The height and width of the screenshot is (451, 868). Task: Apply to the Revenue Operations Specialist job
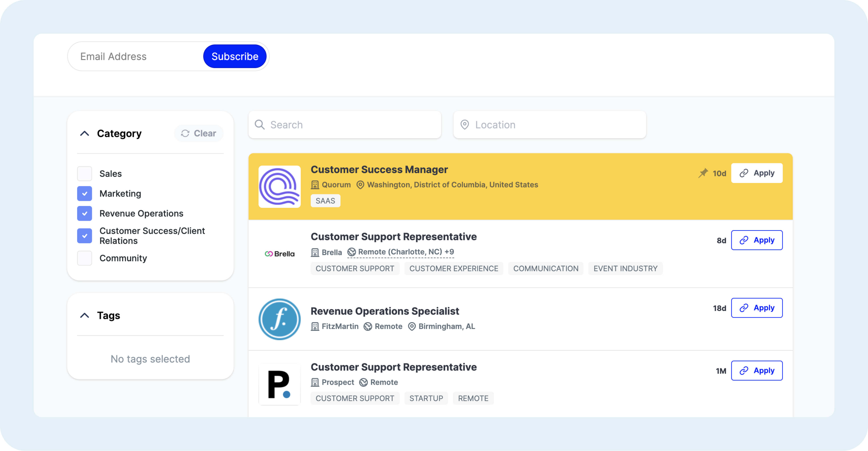point(756,308)
